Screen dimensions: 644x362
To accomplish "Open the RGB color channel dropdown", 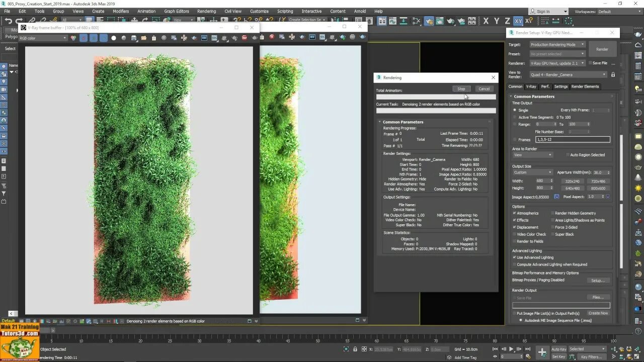I will (x=43, y=38).
